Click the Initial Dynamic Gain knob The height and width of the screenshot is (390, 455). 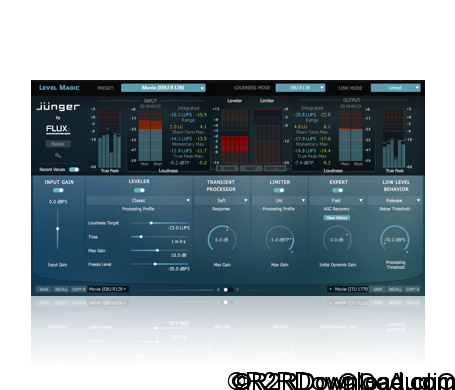coord(337,240)
